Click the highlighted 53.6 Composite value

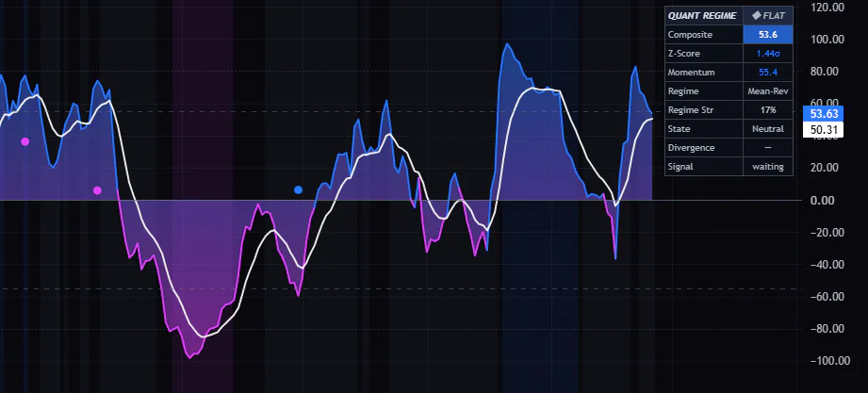pos(768,34)
